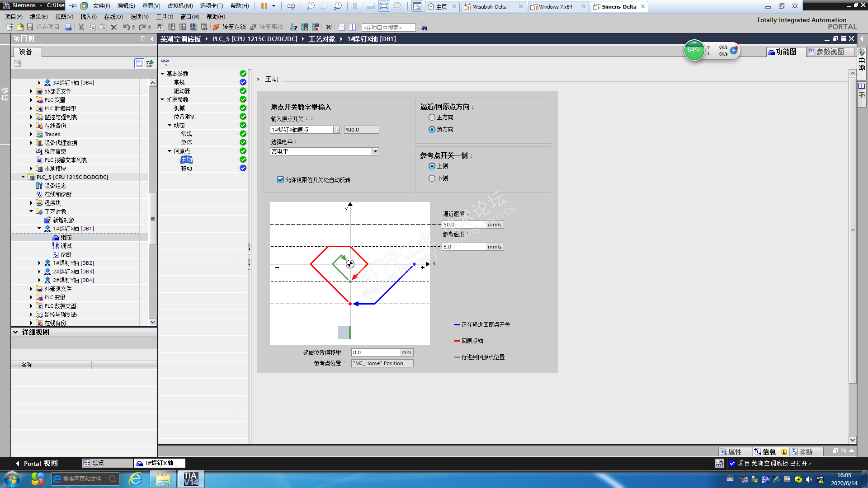The image size is (868, 488).
Task: Expand the 2#焊钉X轴 [DB3] node
Action: click(x=39, y=272)
